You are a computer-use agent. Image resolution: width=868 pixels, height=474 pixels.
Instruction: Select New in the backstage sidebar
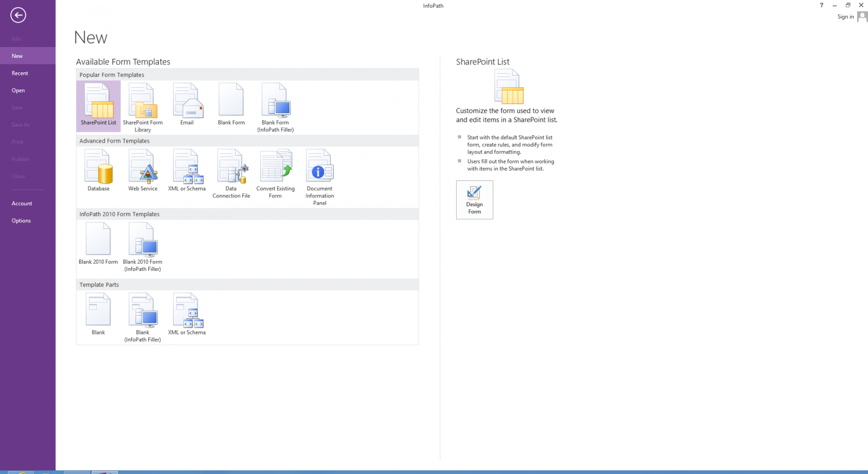[27, 56]
